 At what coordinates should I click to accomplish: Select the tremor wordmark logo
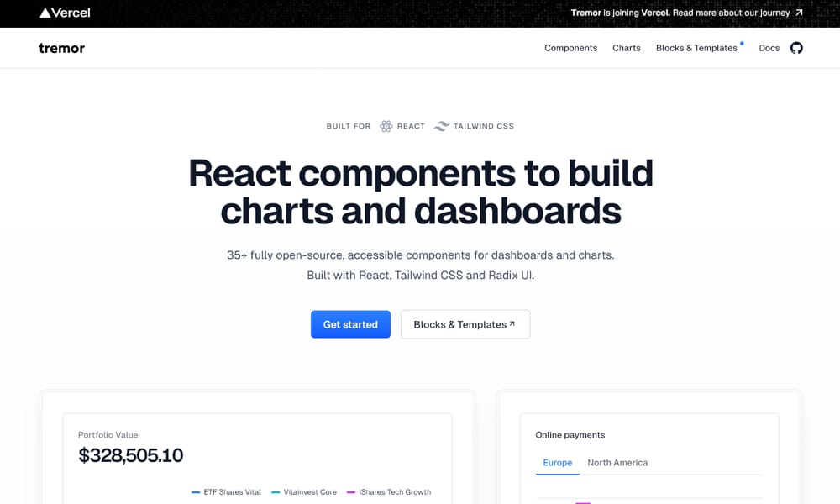(x=61, y=48)
